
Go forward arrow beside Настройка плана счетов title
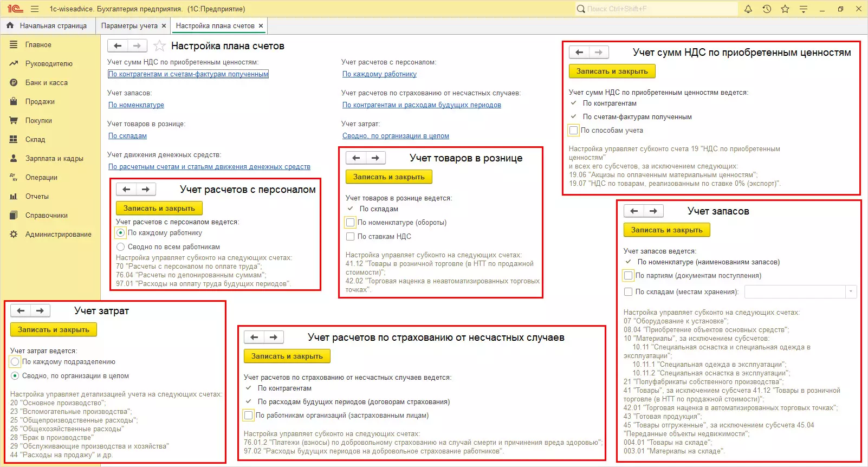137,46
